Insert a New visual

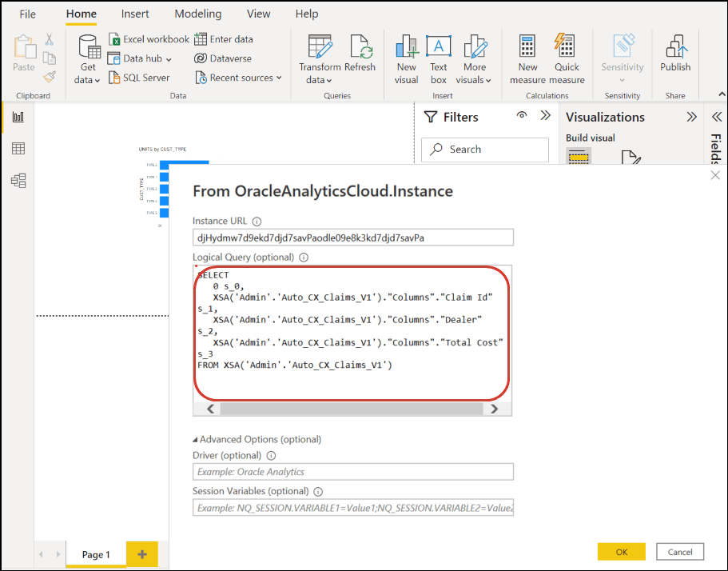coord(406,58)
